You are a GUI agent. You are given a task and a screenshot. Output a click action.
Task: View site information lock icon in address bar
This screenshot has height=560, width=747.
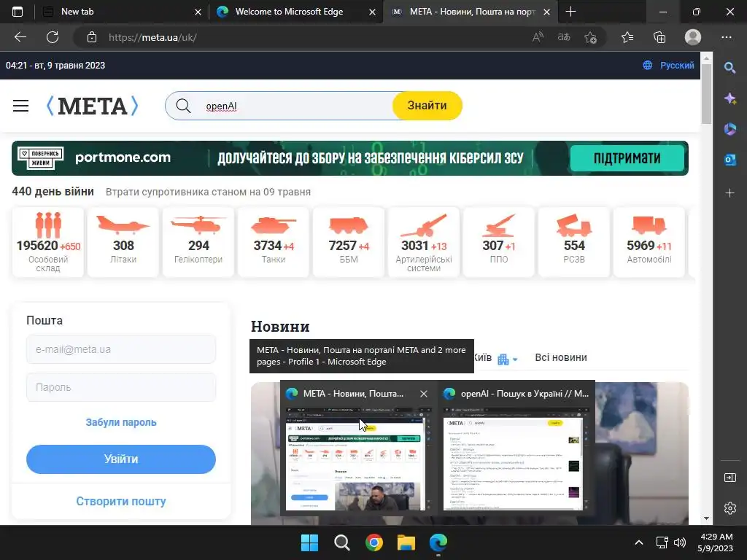tap(92, 37)
